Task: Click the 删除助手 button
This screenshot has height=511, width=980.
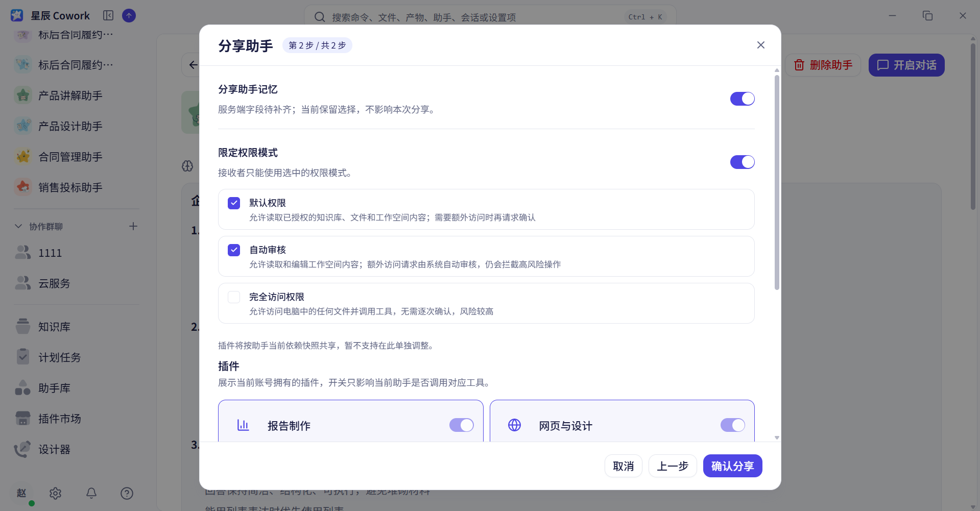Action: (x=823, y=65)
